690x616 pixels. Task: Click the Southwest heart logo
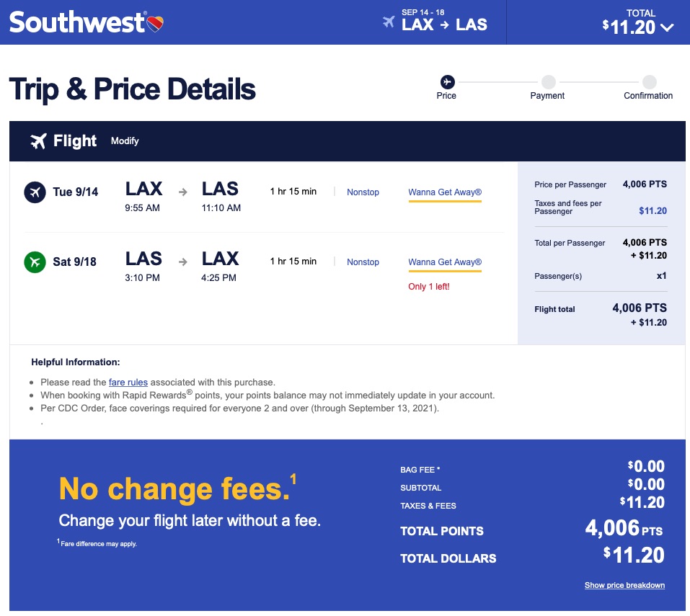coord(155,24)
